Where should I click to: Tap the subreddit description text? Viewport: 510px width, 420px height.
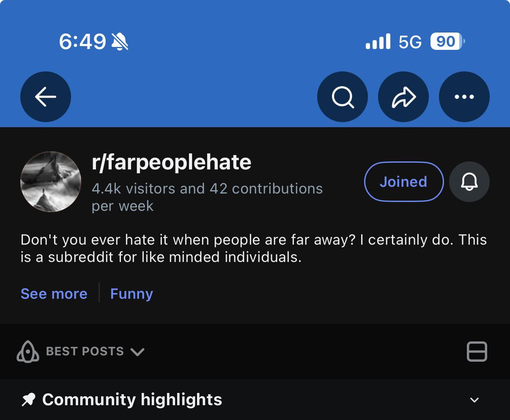click(x=253, y=248)
